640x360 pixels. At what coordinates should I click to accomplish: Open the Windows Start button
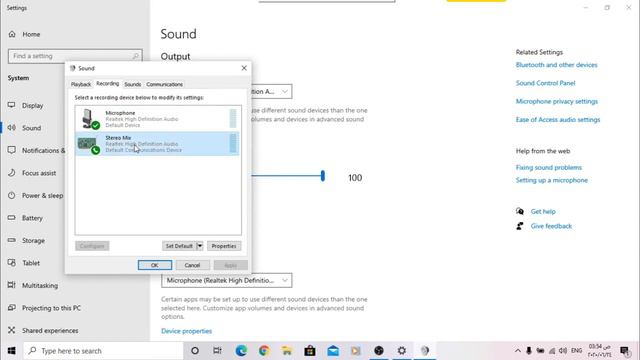(x=11, y=351)
